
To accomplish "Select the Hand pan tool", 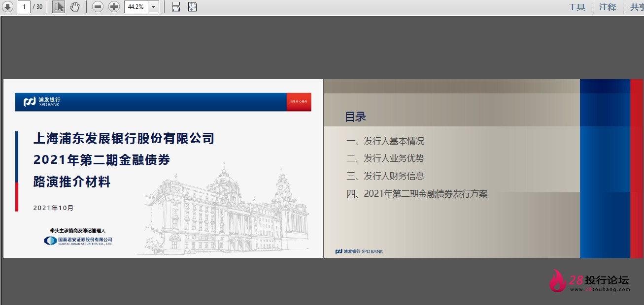I will pyautogui.click(x=74, y=6).
